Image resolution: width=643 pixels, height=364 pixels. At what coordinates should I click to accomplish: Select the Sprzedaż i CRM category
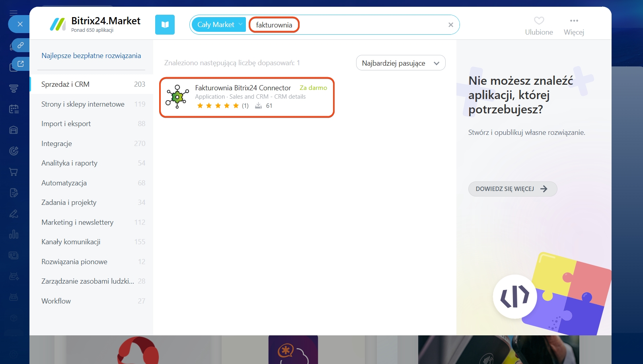pyautogui.click(x=65, y=84)
